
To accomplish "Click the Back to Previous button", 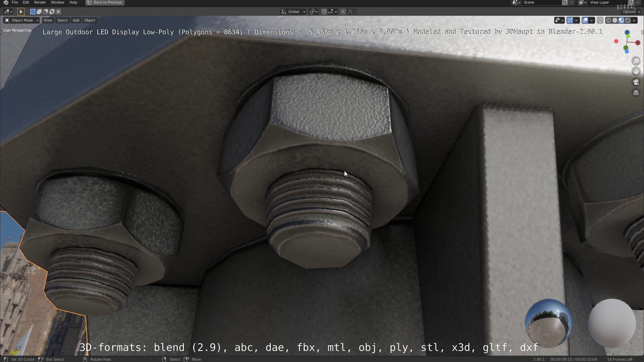I will 105,3.
